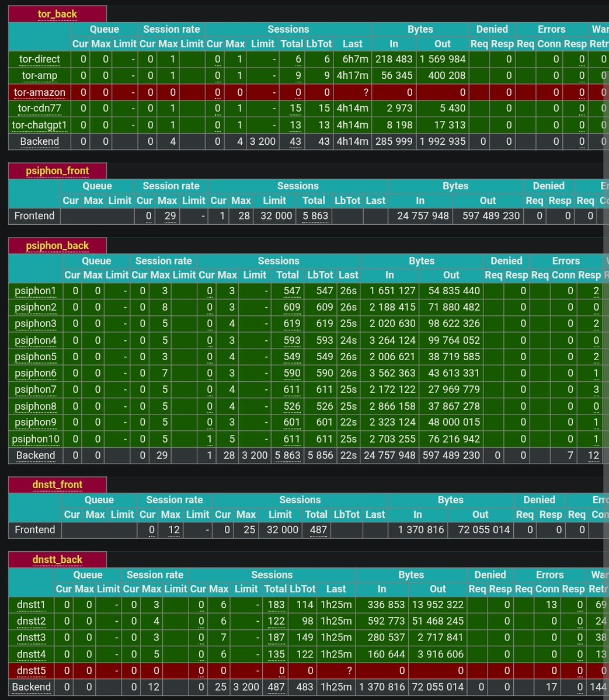Click the 187 total sessions for dnstt3
Viewport: 609px width, 700px height.
coord(276,637)
